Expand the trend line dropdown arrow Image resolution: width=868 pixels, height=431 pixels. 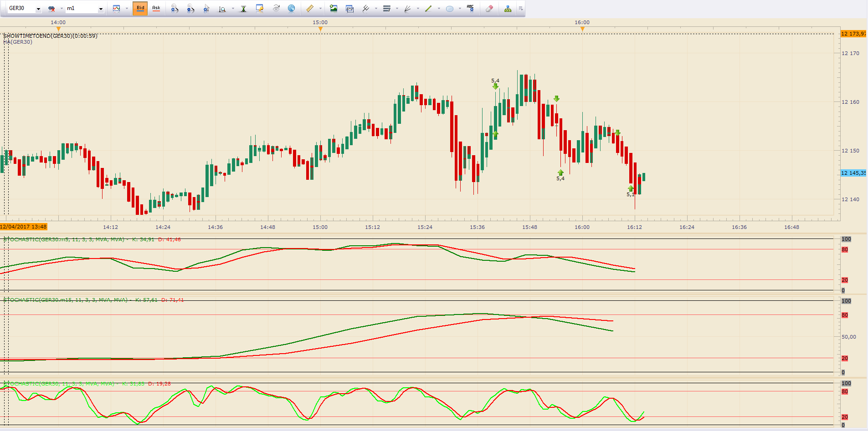click(439, 9)
